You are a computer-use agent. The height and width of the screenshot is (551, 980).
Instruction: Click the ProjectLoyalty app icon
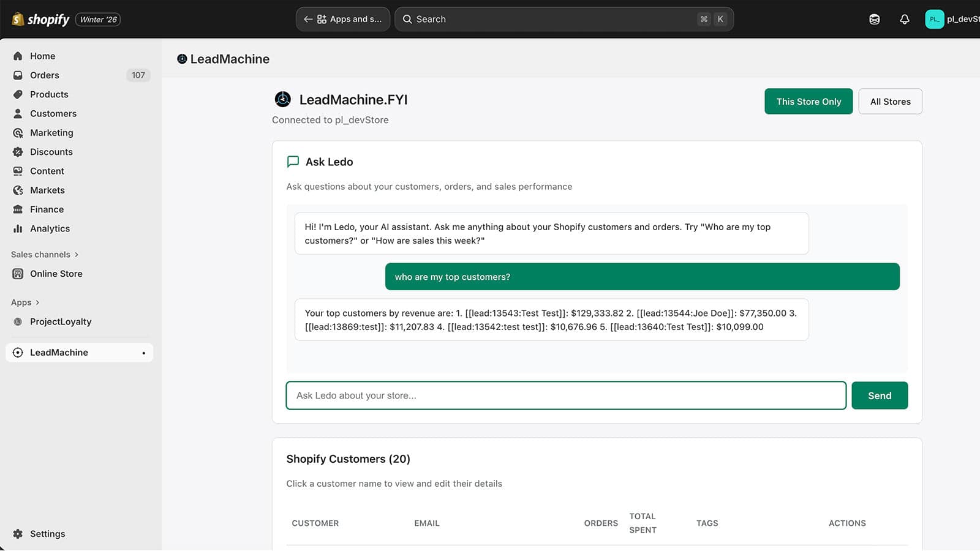click(x=18, y=321)
